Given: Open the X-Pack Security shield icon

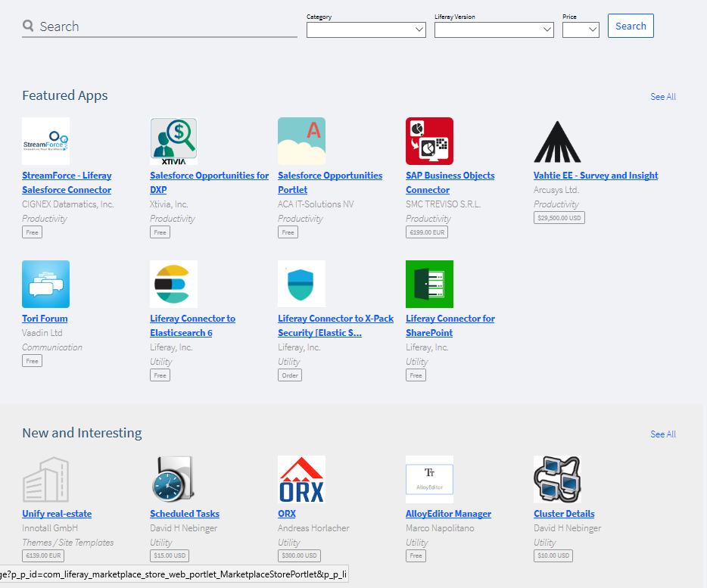Looking at the screenshot, I should [x=301, y=284].
